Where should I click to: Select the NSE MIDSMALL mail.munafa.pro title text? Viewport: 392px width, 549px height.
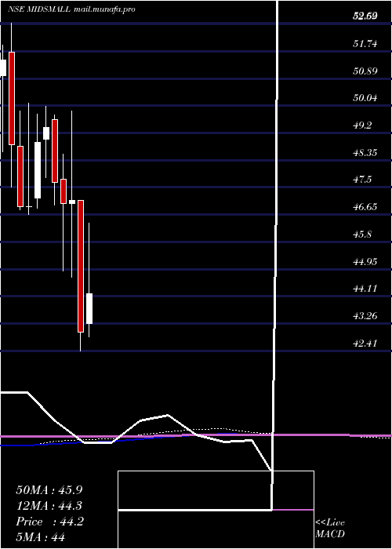click(71, 9)
